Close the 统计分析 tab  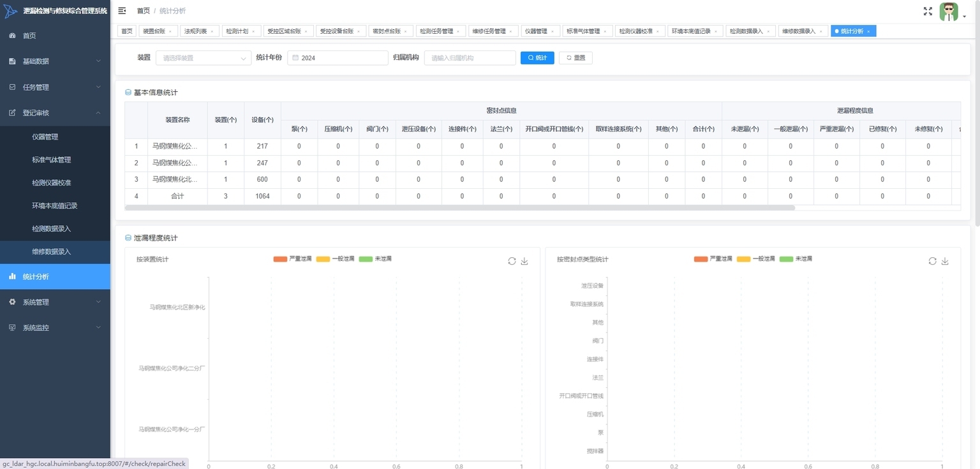coord(868,31)
